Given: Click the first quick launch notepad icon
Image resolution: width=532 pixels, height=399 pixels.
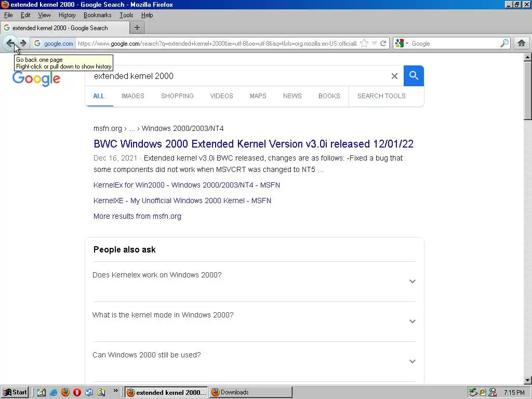Looking at the screenshot, I should (x=42, y=392).
